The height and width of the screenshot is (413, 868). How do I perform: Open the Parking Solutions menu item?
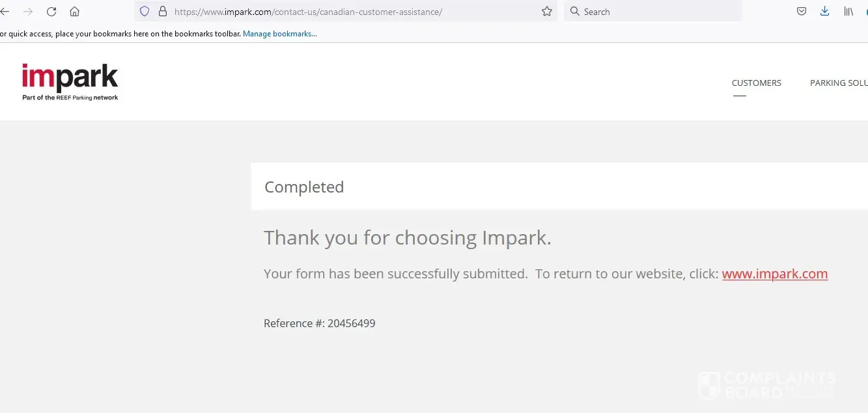[x=839, y=83]
